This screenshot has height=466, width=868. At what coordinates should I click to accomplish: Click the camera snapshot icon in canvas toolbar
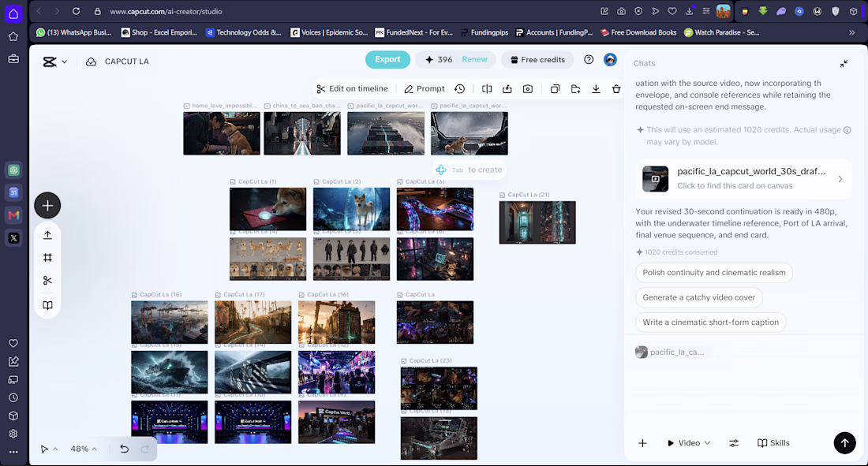point(528,88)
